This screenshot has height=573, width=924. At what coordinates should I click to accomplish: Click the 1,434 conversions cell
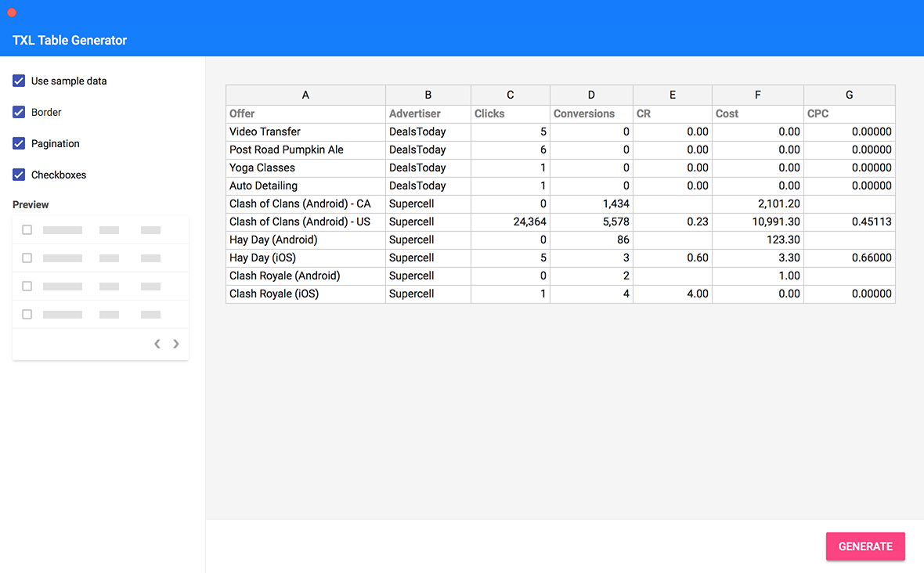[591, 204]
